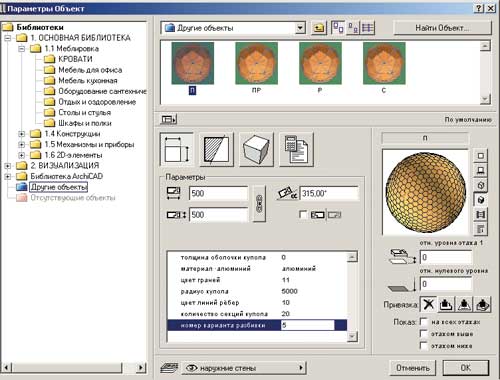Select the 3D shaded preview icon
500x380 pixels.
pos(480,200)
